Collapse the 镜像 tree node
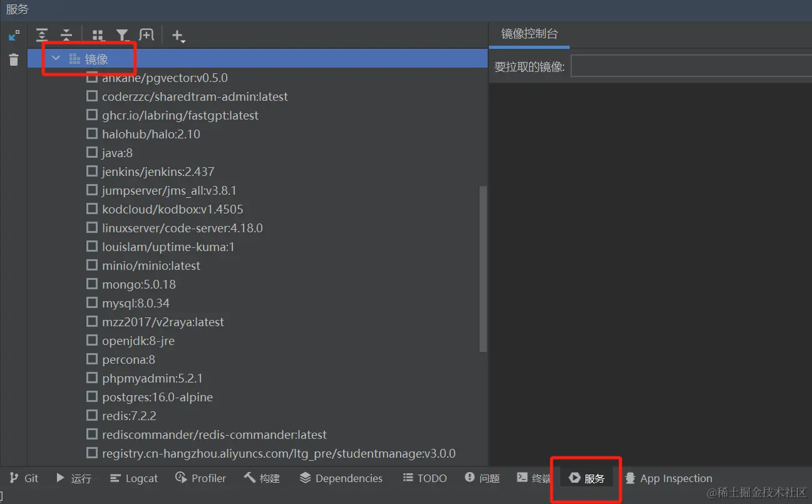Screen dimensions: 812x504 56,58
